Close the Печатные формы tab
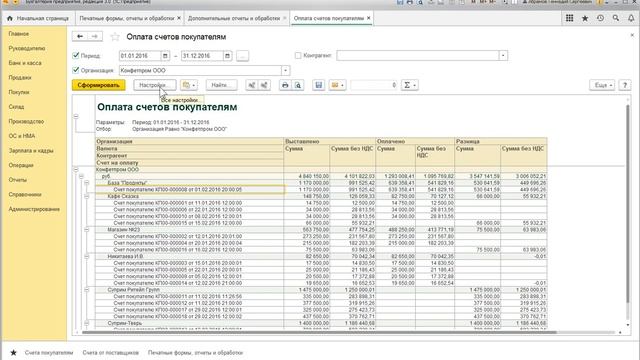This screenshot has width=640, height=360. (x=179, y=18)
